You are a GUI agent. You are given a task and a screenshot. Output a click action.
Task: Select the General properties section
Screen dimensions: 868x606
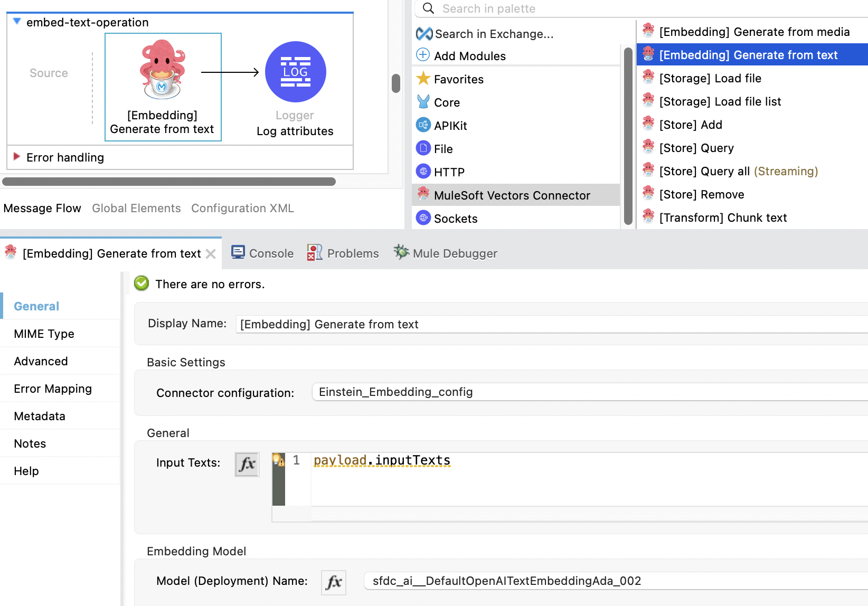(61, 306)
